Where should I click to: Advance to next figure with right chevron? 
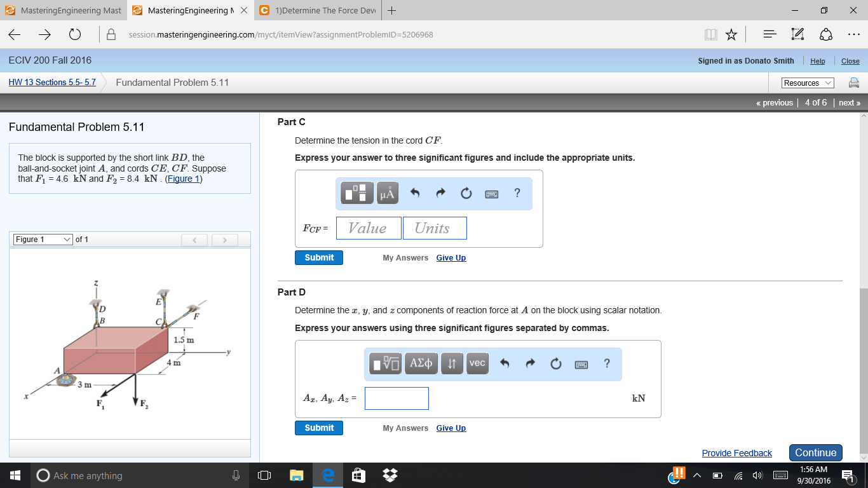[x=224, y=240]
